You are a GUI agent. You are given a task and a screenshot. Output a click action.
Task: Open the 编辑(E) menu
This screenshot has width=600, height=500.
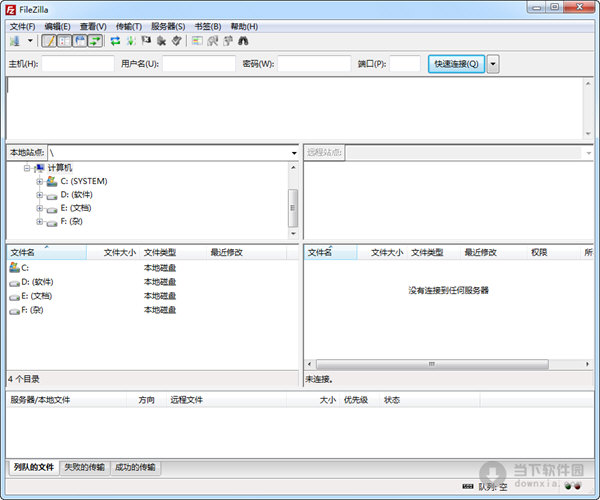tap(57, 26)
